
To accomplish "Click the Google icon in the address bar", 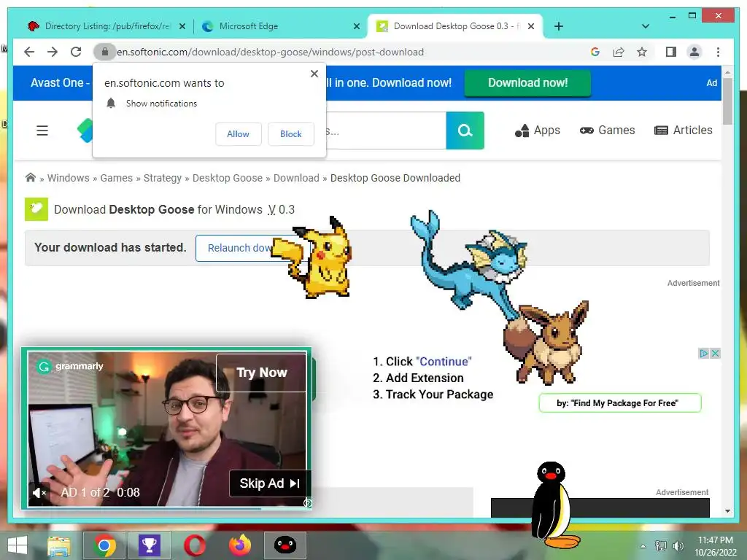I will (595, 52).
